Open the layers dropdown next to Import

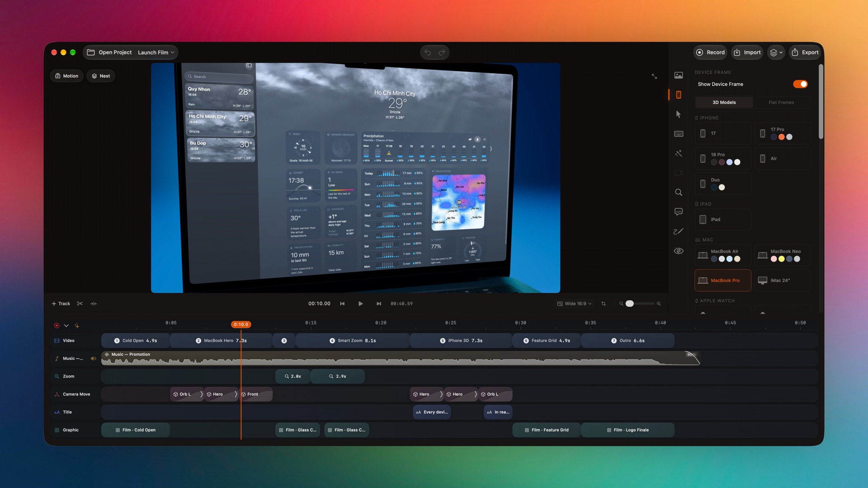coord(776,52)
